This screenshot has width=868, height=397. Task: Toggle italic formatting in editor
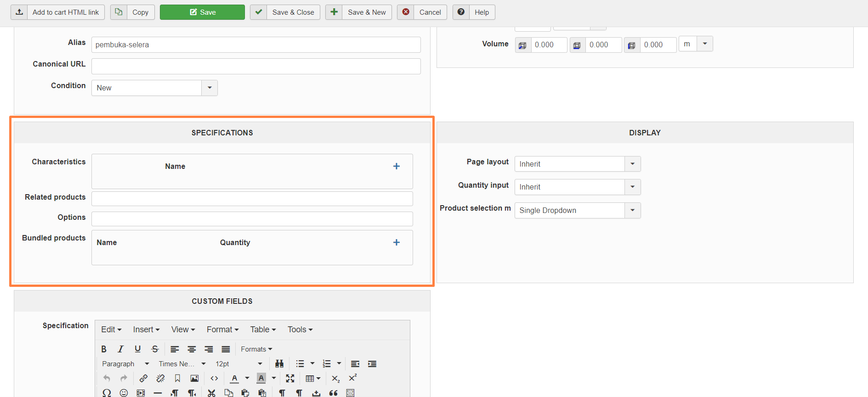coord(120,349)
